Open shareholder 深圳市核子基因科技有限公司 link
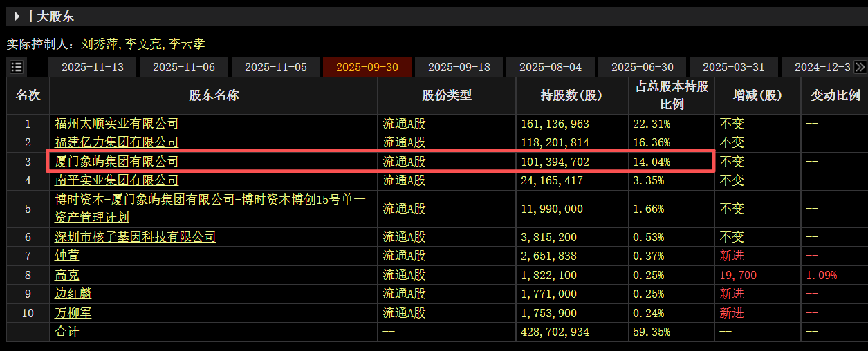 [136, 237]
